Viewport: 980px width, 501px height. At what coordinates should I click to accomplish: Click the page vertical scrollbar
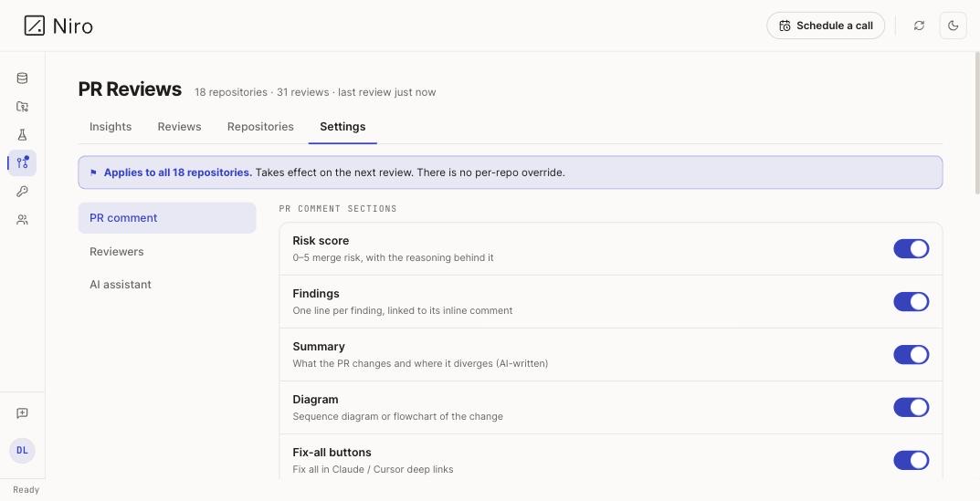point(977,123)
